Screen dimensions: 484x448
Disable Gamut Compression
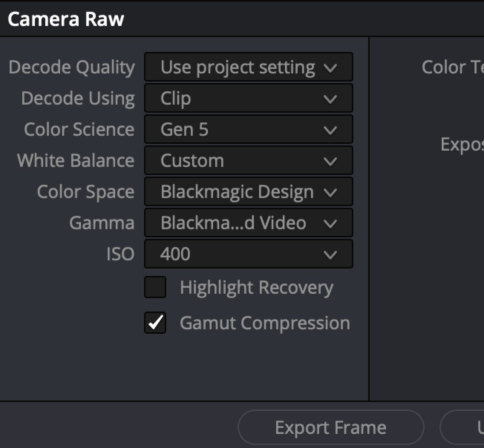pyautogui.click(x=155, y=323)
